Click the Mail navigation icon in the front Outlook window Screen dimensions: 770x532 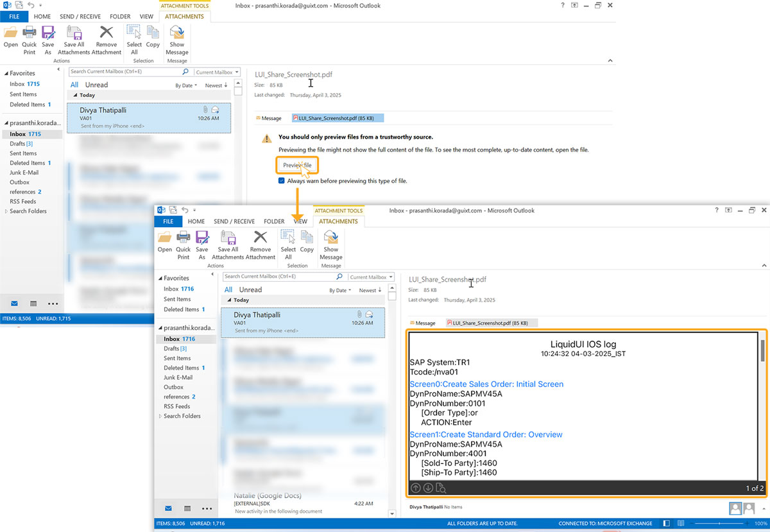[x=168, y=508]
